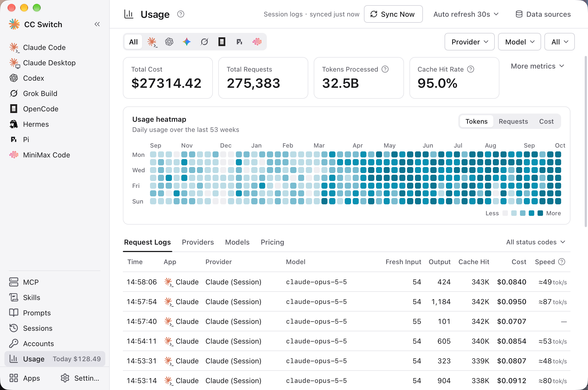
Task: Select Usage in the sidebar
Action: 55,359
